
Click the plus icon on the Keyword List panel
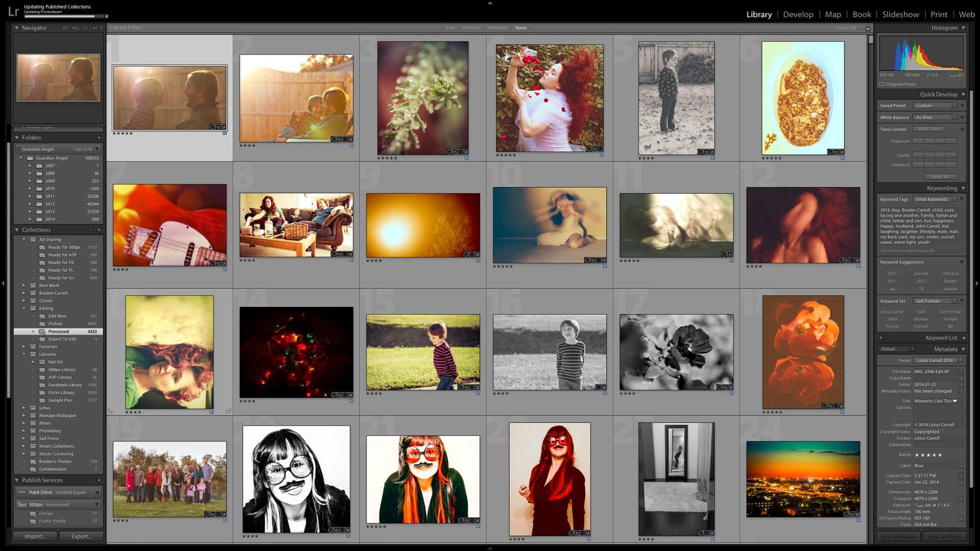tap(881, 338)
